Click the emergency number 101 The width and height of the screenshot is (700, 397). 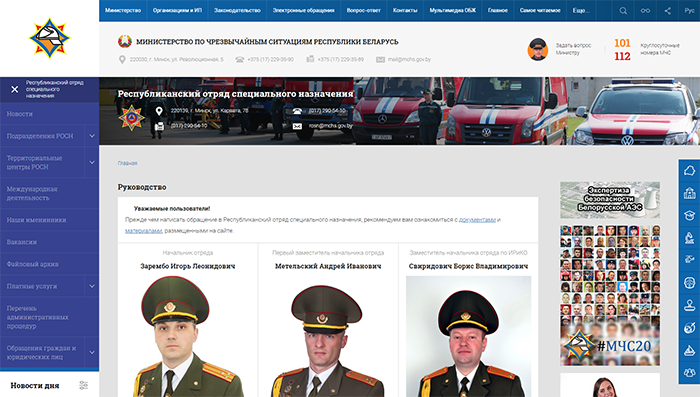[x=622, y=43]
